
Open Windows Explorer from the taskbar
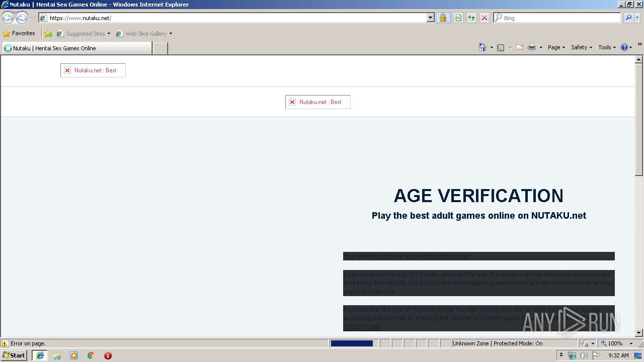(57, 355)
